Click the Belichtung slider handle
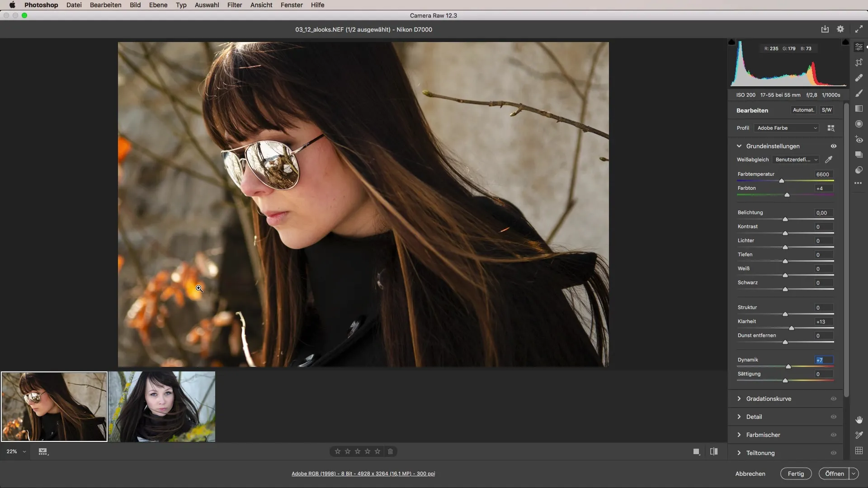This screenshot has height=488, width=868. tap(785, 219)
